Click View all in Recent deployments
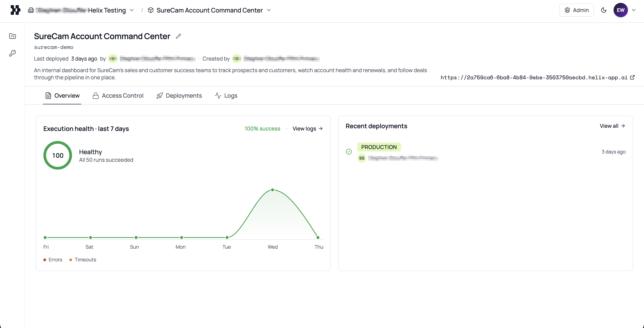This screenshot has width=644, height=328. (x=612, y=126)
